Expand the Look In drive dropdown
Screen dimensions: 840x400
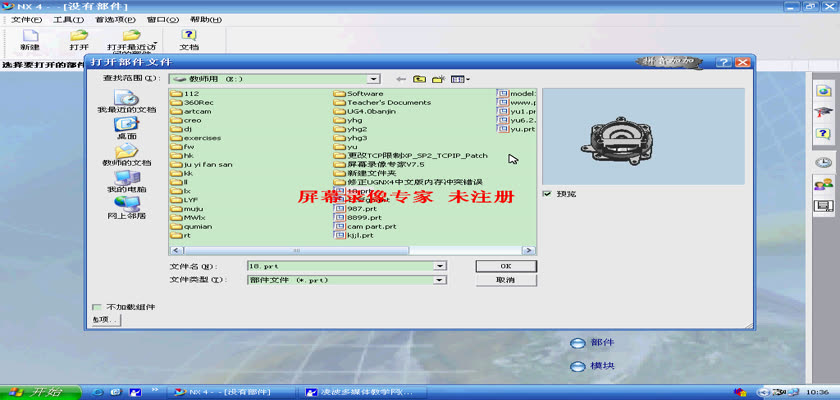tap(373, 79)
